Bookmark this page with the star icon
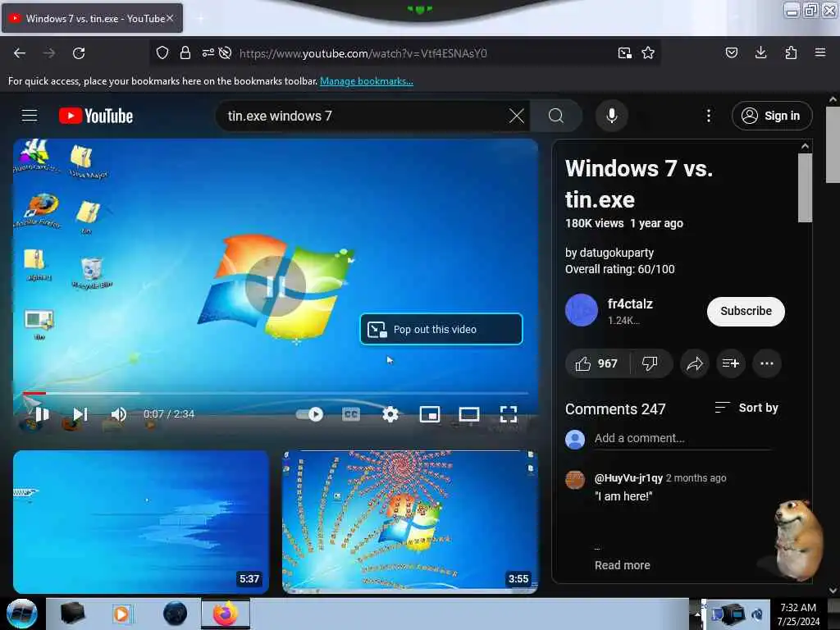 click(x=648, y=53)
